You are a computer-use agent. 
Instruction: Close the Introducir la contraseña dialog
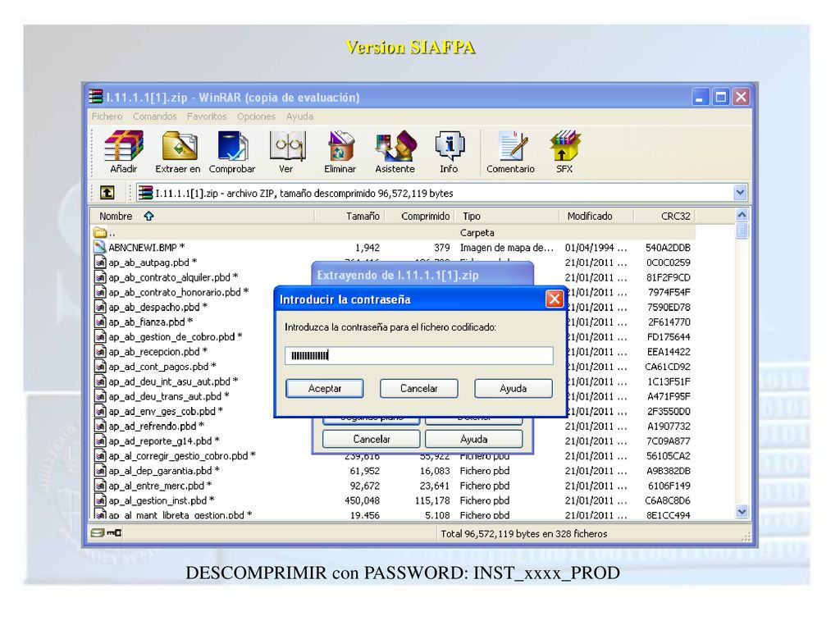pos(554,299)
